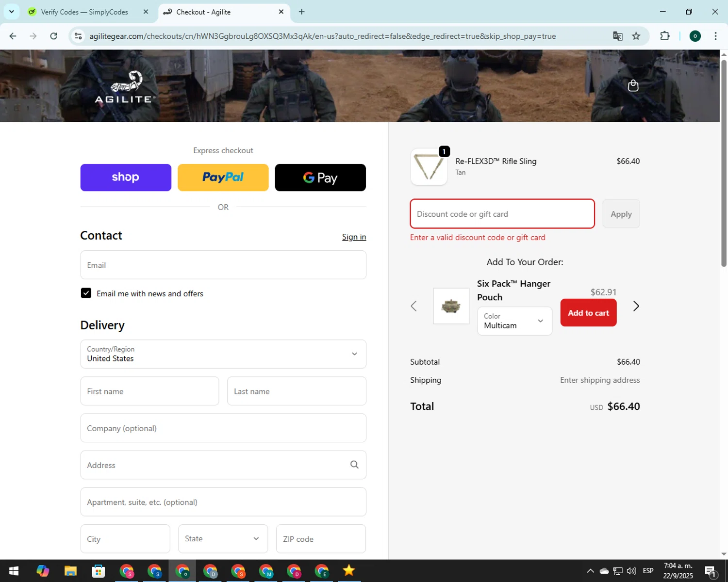Click the Company (optional) field

(223, 428)
